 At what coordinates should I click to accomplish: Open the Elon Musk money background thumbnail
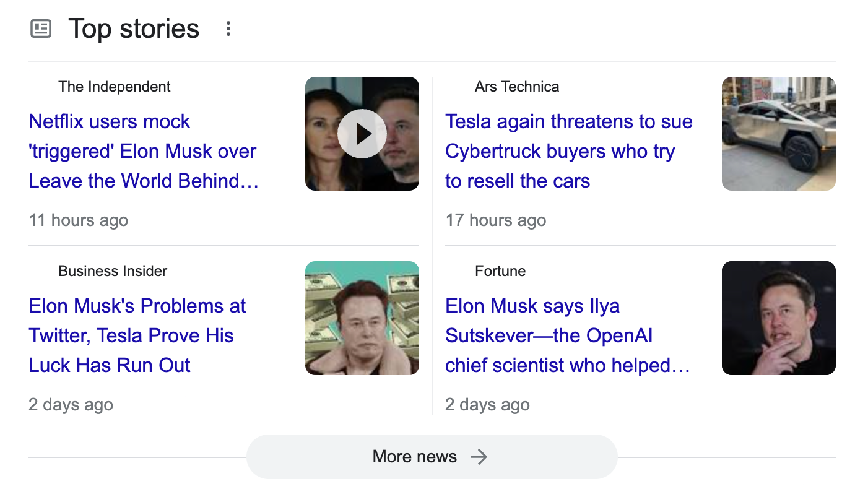click(362, 318)
